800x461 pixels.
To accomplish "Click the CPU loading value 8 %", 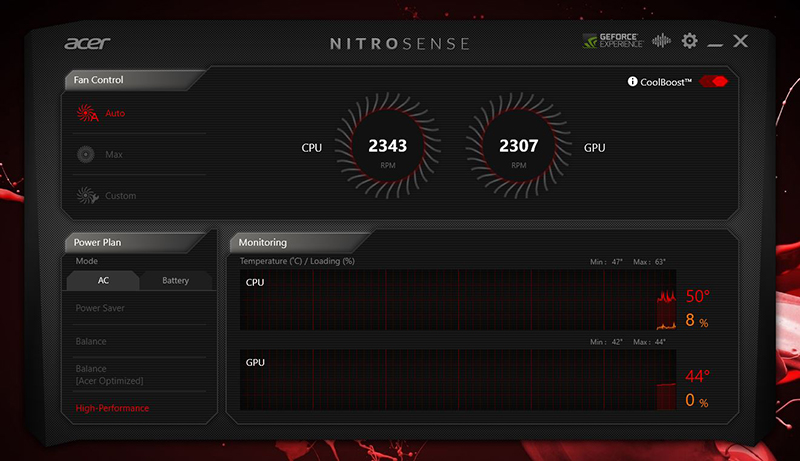I will 696,320.
